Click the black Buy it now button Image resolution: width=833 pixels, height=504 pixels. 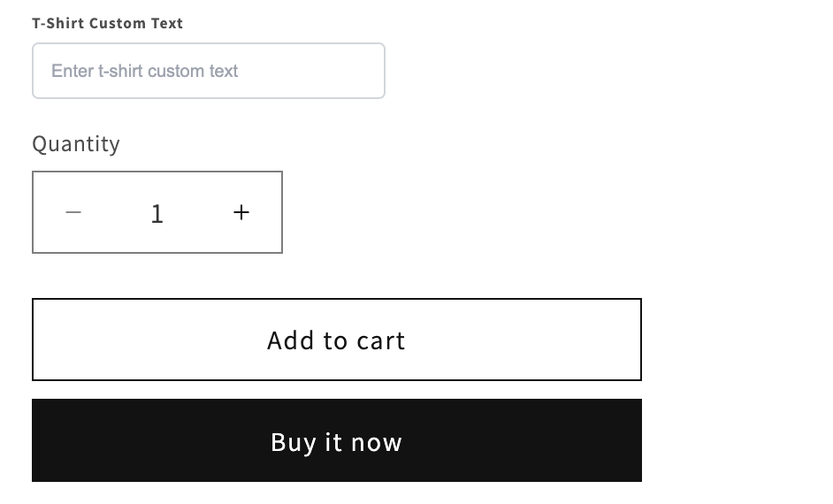pos(336,440)
